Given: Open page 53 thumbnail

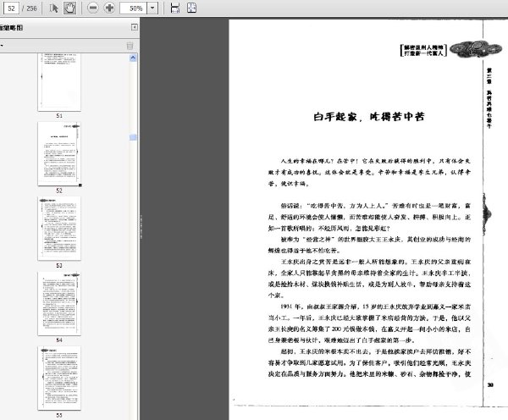Looking at the screenshot, I should [x=59, y=228].
